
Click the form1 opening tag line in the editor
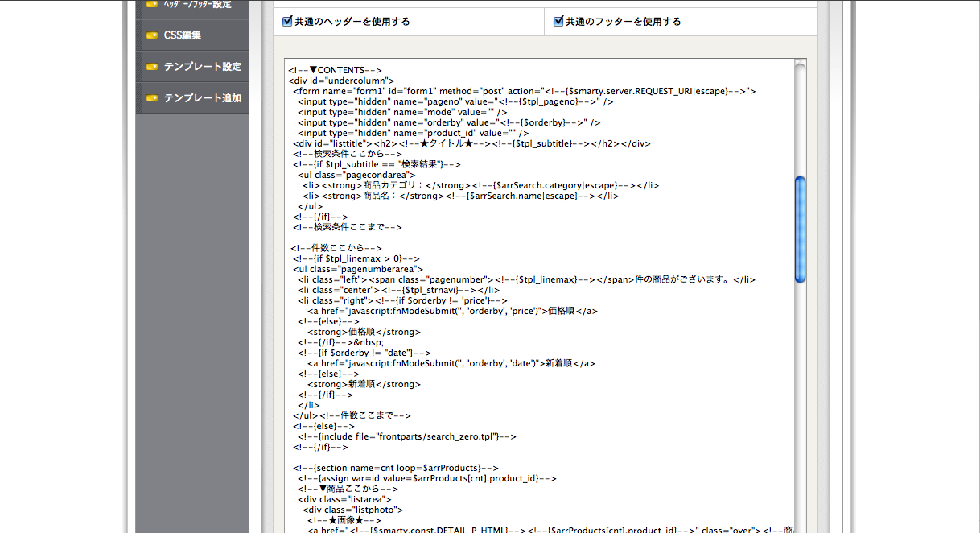tap(523, 91)
